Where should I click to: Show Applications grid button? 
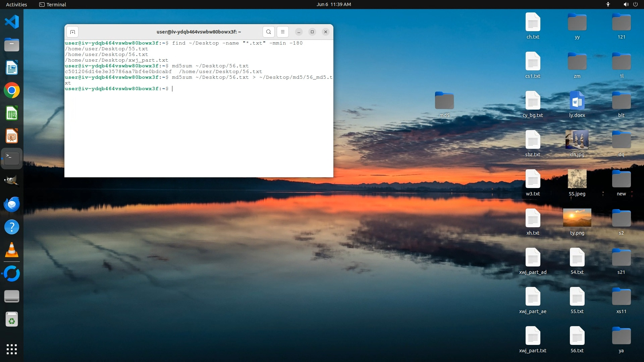12,349
